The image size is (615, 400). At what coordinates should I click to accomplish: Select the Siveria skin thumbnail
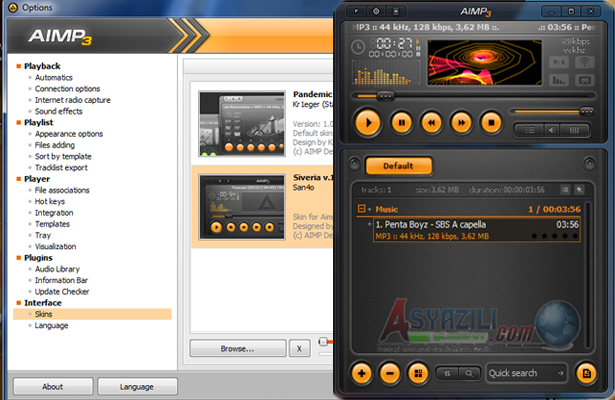click(x=242, y=207)
